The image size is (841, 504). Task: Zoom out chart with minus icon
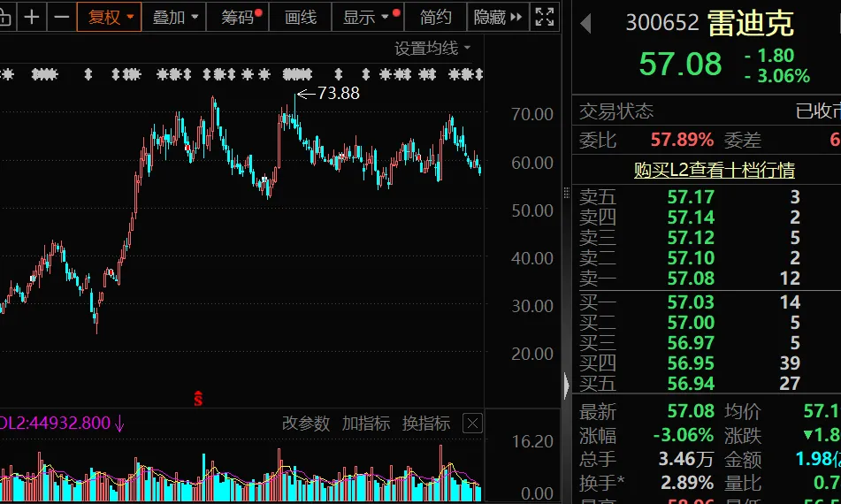click(61, 17)
